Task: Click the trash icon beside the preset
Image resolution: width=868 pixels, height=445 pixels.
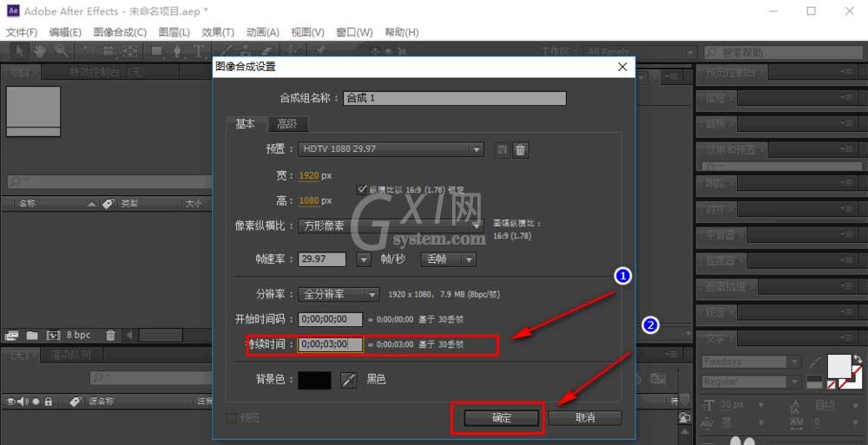Action: point(520,149)
